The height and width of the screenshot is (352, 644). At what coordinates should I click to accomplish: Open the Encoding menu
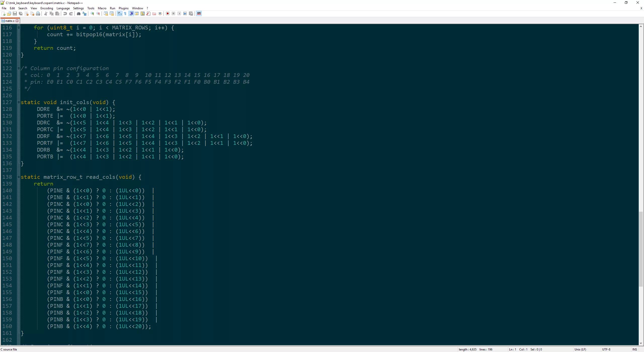pyautogui.click(x=47, y=8)
